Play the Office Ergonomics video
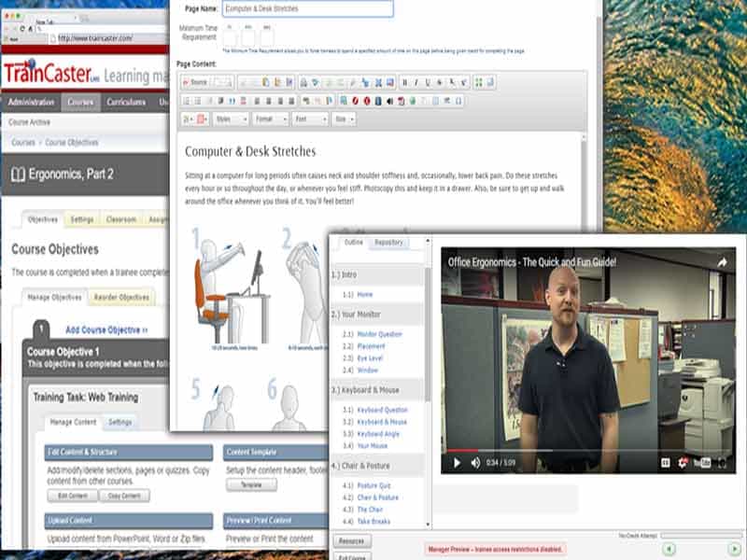 457,462
